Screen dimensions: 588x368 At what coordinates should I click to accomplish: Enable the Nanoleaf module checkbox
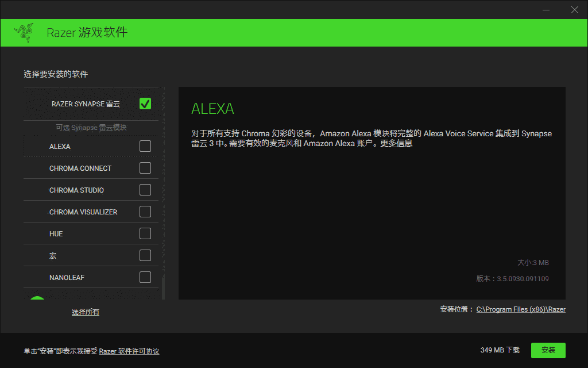(x=145, y=277)
